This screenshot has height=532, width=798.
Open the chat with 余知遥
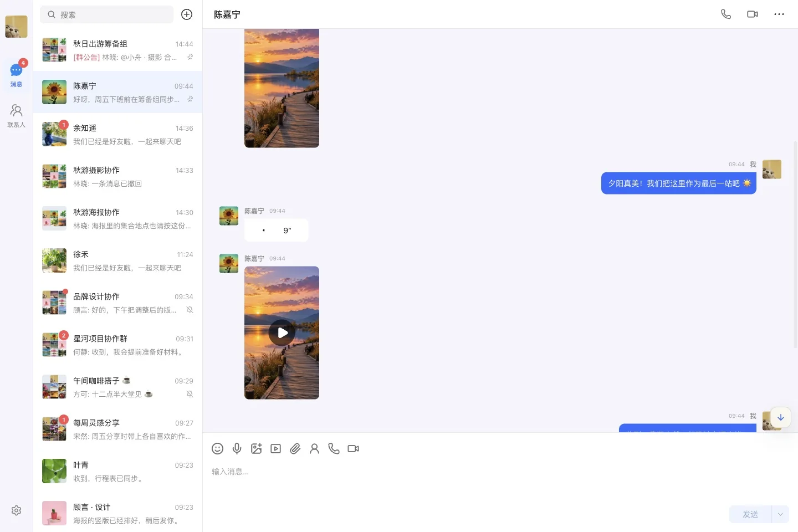pos(117,134)
